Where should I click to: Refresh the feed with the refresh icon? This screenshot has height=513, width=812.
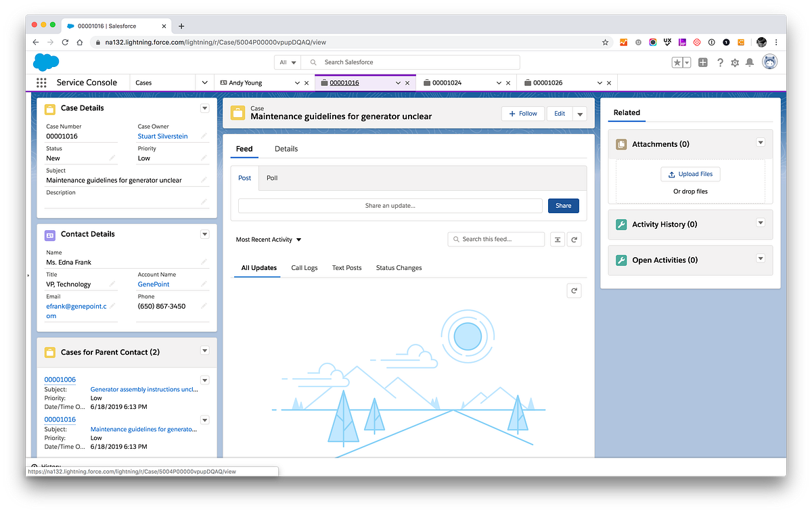click(x=574, y=239)
